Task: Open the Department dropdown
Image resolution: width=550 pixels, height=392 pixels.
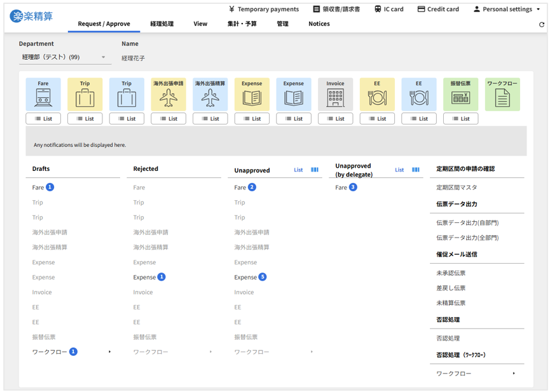Action: coord(64,57)
